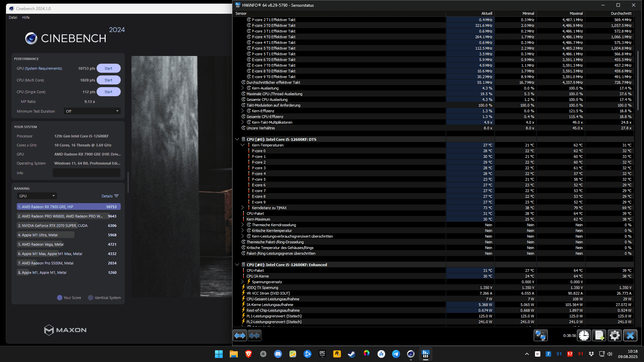
Task: Click the HWiNFO collapse-columns arrows icon
Action: pos(255,336)
